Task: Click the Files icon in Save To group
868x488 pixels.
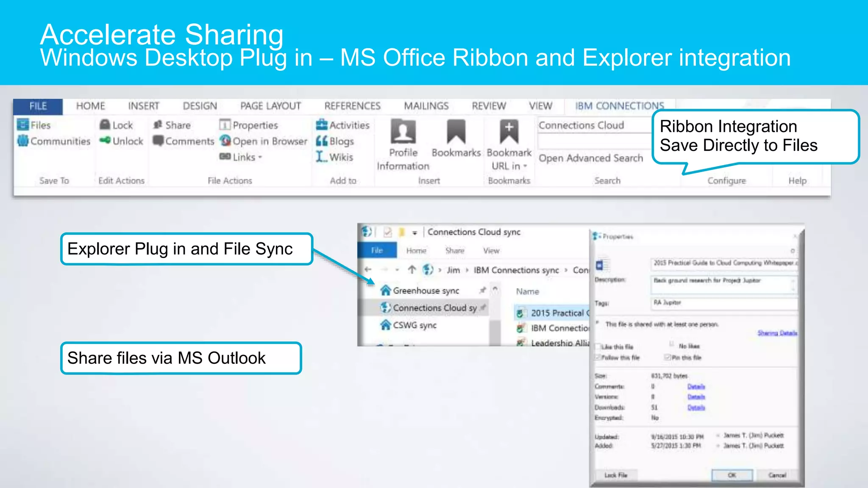Action: point(23,125)
